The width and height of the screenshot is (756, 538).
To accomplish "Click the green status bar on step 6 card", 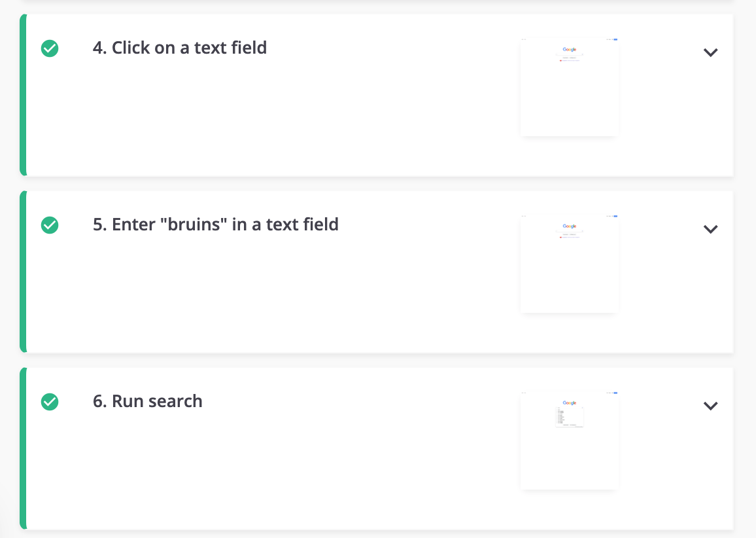I will point(23,448).
